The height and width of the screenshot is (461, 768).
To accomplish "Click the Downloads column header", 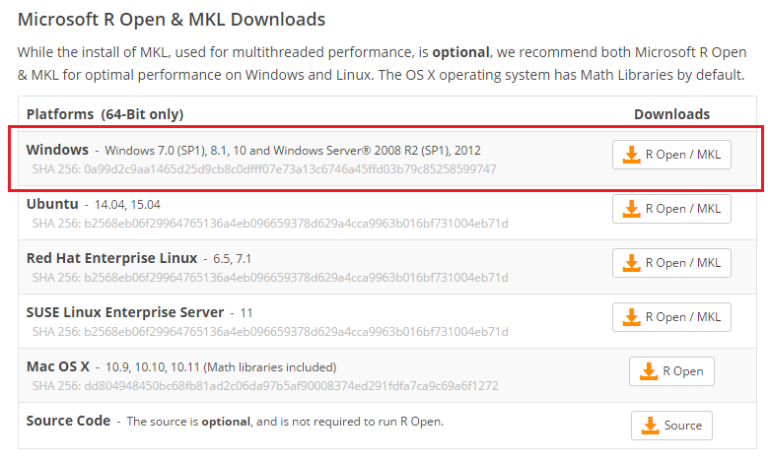I will (671, 114).
